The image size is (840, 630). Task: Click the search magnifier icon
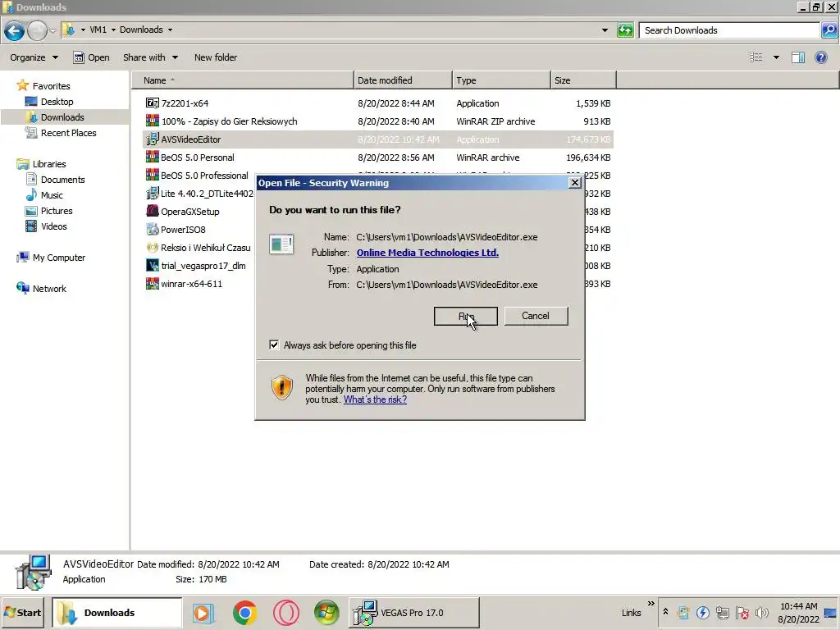tap(829, 30)
